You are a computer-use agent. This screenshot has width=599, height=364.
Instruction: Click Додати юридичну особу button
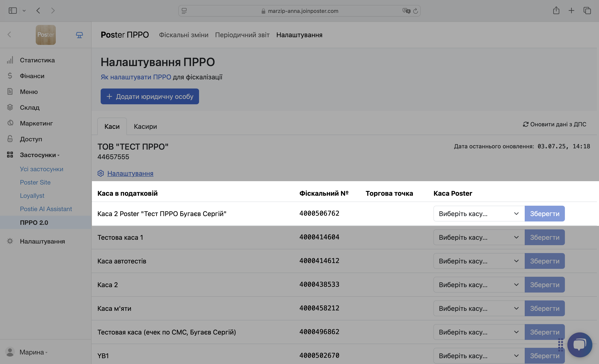click(x=150, y=96)
